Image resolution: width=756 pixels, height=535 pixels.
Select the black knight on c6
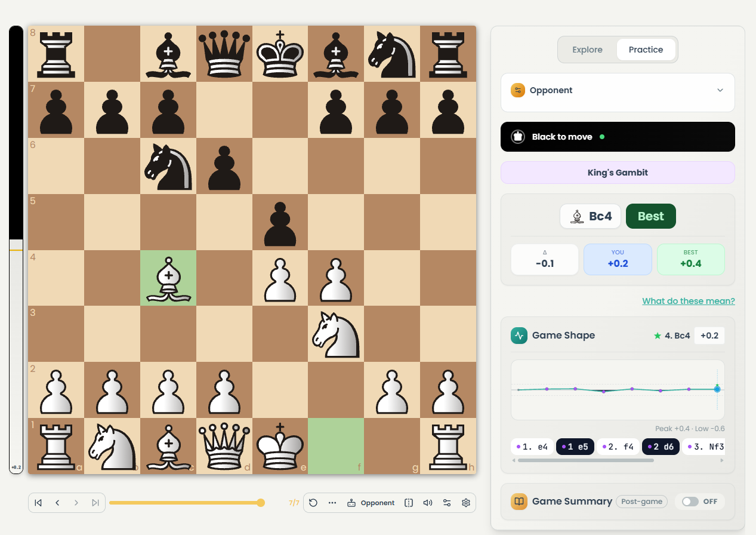tap(168, 165)
